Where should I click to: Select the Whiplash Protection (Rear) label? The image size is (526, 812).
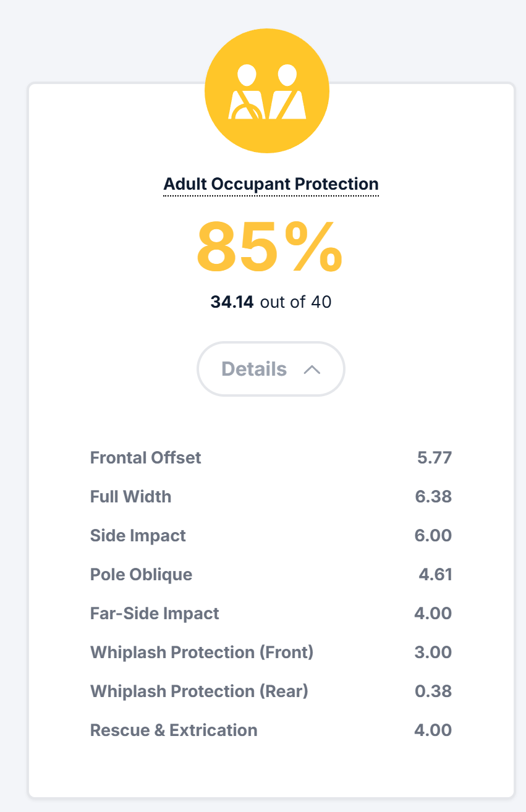(x=199, y=691)
